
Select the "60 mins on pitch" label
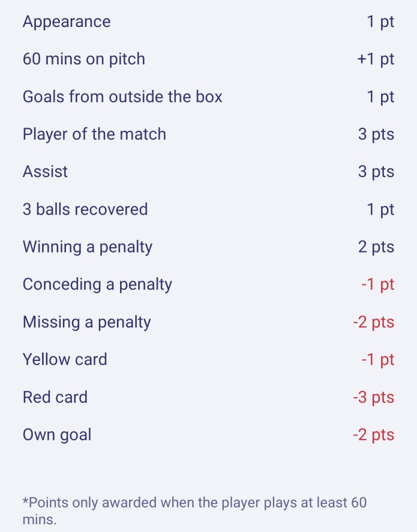coord(84,59)
